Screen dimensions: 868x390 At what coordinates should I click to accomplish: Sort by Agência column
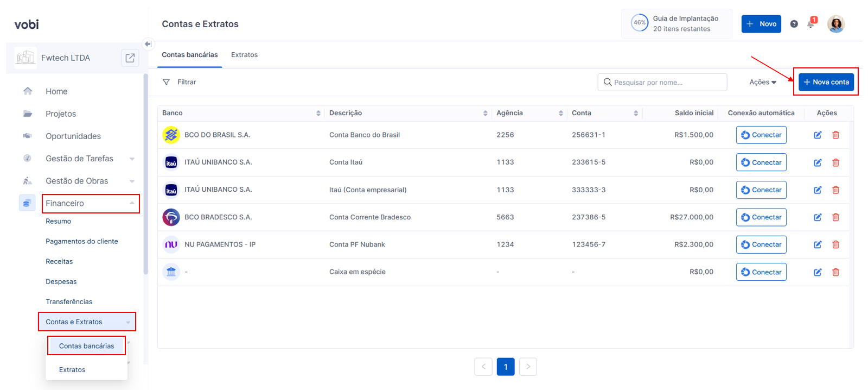pyautogui.click(x=560, y=113)
